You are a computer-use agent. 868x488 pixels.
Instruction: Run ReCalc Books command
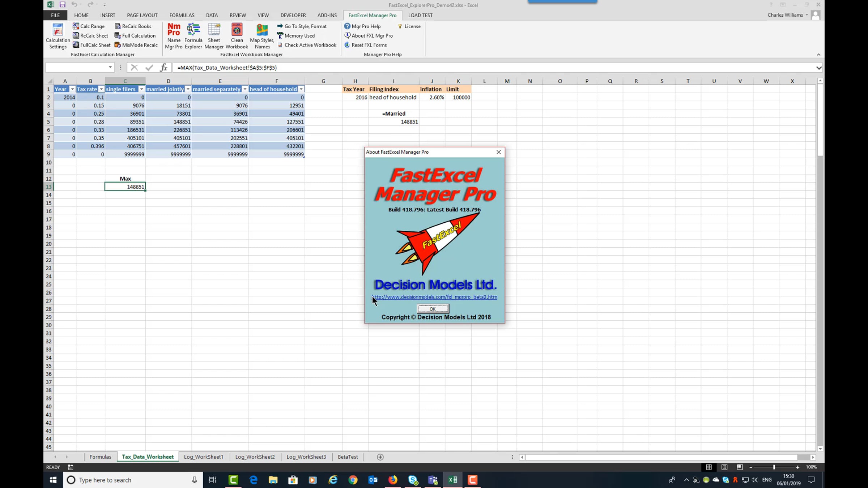[x=133, y=26]
